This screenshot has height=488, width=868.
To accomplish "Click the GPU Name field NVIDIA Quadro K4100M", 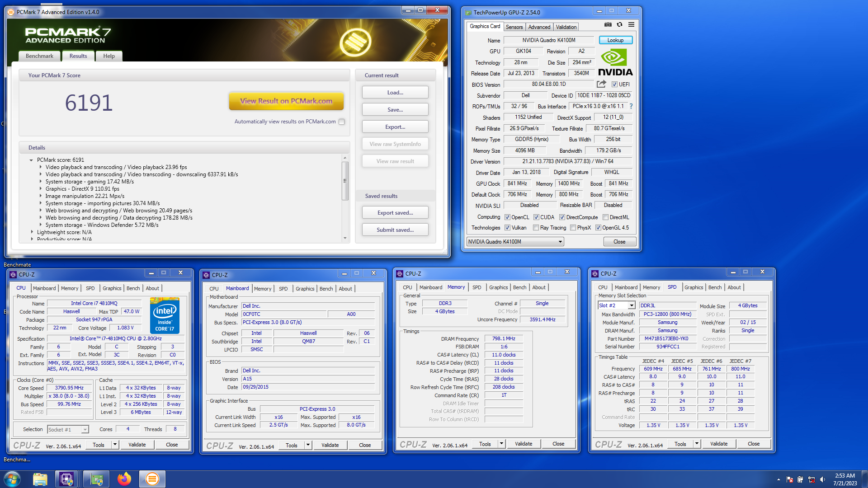I will 549,40.
